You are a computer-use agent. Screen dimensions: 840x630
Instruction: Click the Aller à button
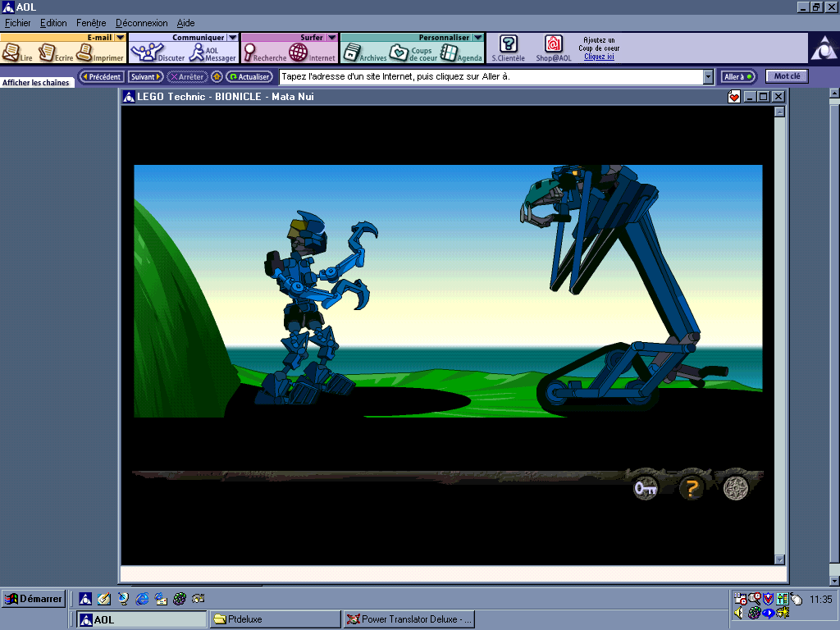pyautogui.click(x=737, y=76)
